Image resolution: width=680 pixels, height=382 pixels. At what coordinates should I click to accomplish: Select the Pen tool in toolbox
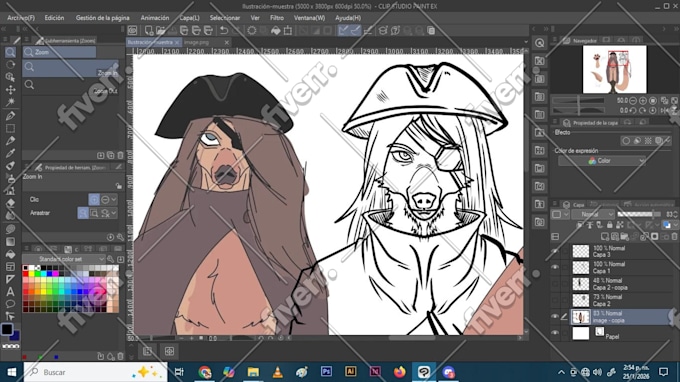[x=10, y=115]
